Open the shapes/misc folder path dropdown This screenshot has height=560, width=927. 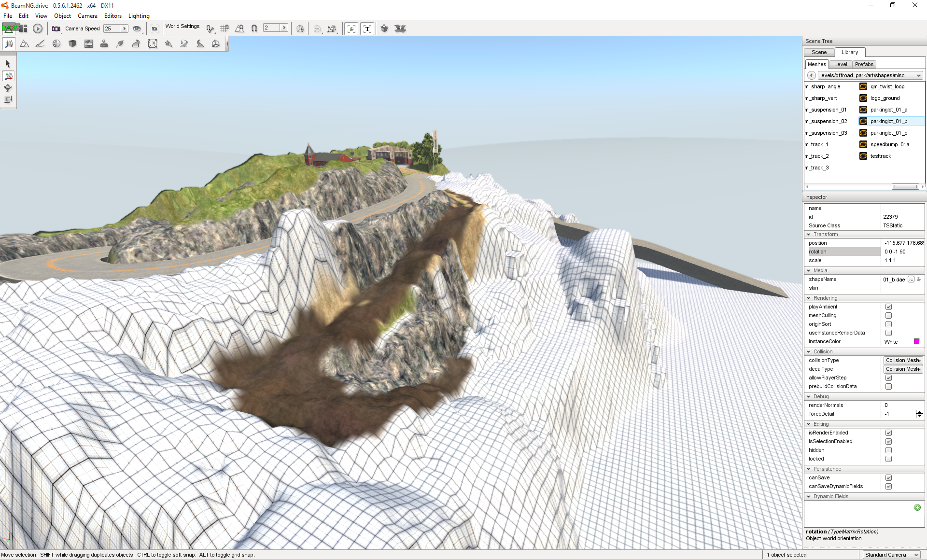tap(870, 75)
